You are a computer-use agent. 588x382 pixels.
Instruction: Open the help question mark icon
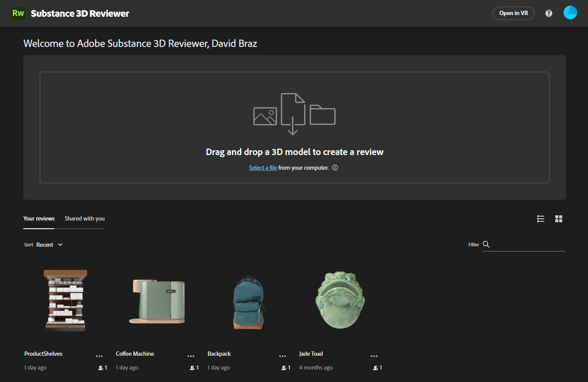(548, 13)
